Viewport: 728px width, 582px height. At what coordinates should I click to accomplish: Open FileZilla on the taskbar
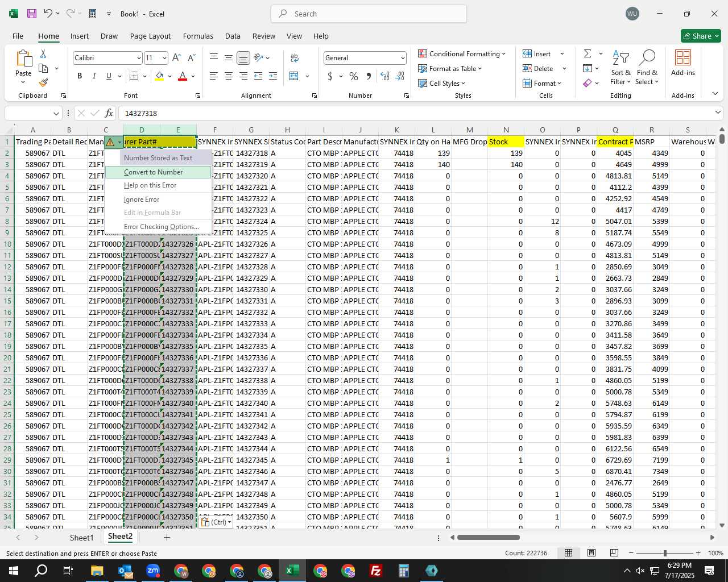coord(376,571)
